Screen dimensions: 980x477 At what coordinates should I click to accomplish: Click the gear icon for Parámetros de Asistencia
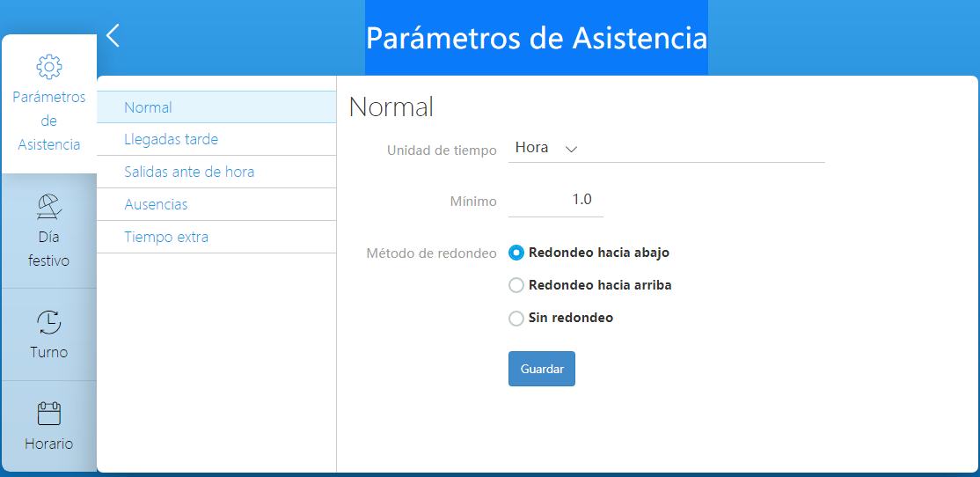pos(48,66)
